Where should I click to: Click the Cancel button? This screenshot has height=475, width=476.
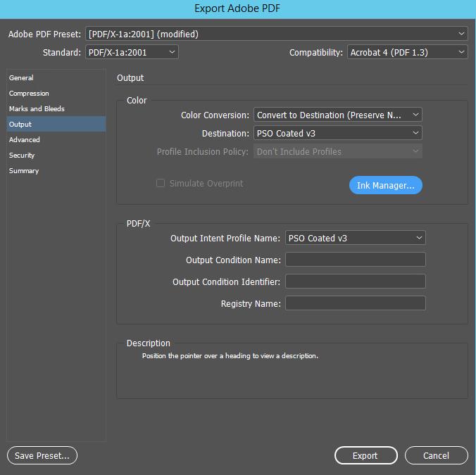click(437, 455)
